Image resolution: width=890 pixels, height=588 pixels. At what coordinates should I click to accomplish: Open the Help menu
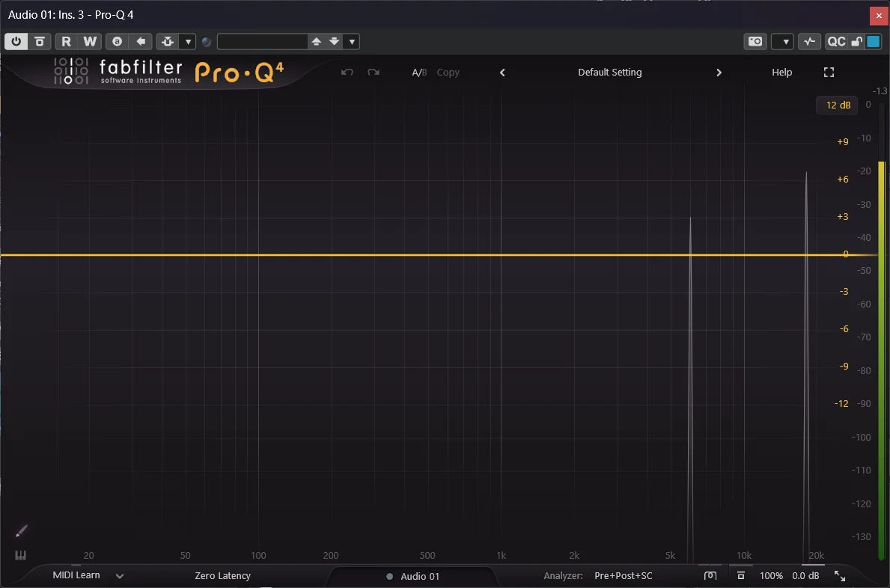click(x=781, y=73)
